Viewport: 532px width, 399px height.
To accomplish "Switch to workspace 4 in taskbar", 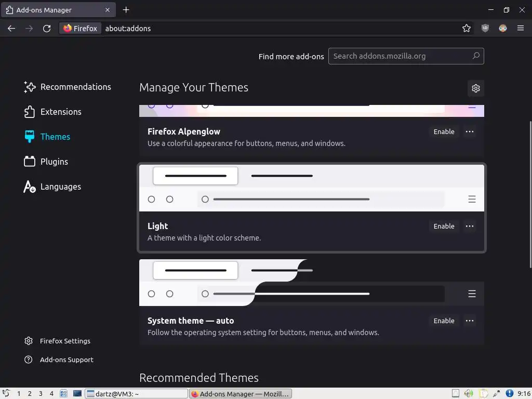I will [51, 394].
